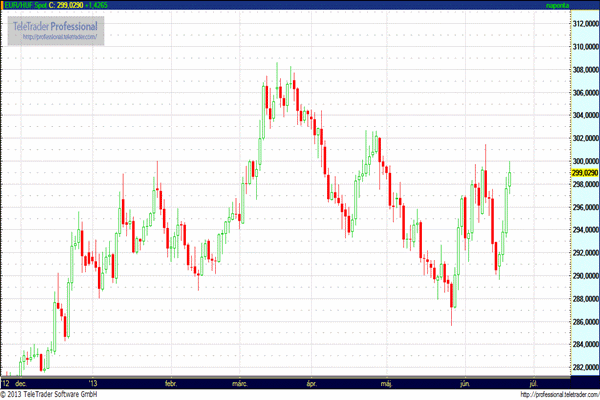Select the jún. marker on time axis
Viewport: 600px width, 400px height.
tap(464, 383)
